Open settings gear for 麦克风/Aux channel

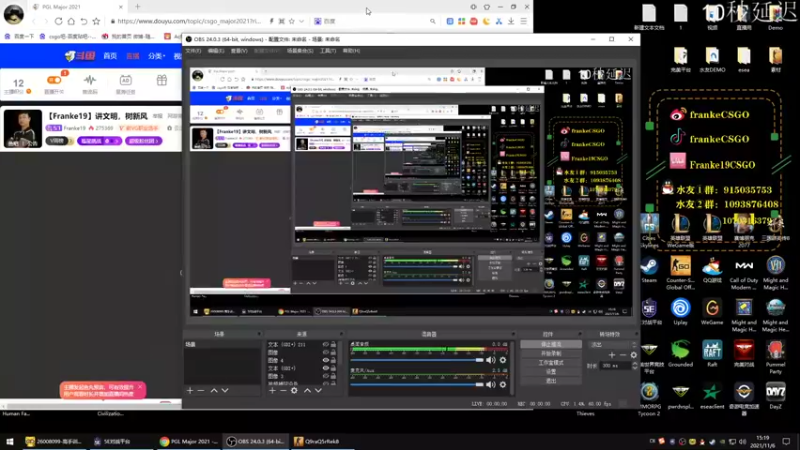pos(503,384)
